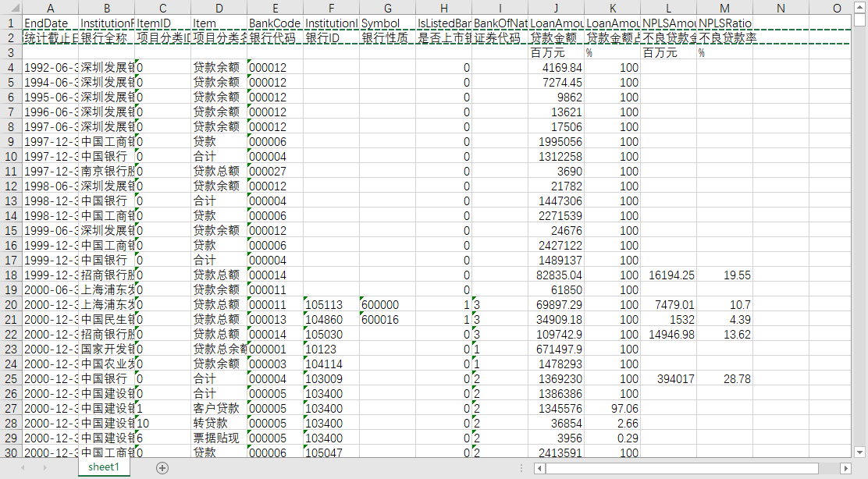Screen dimensions: 868x479
Task: Select the 贷款总余额 item cell
Action: (219, 349)
